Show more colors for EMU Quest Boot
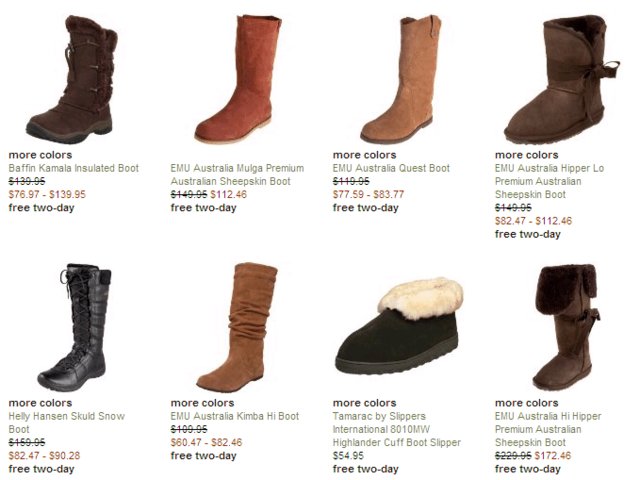The width and height of the screenshot is (640, 480). [x=364, y=155]
